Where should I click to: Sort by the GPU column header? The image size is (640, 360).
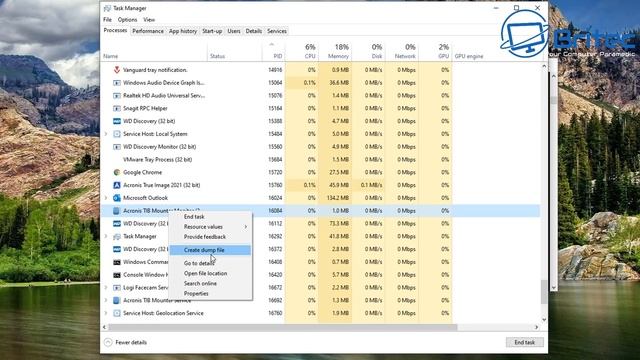click(435, 51)
